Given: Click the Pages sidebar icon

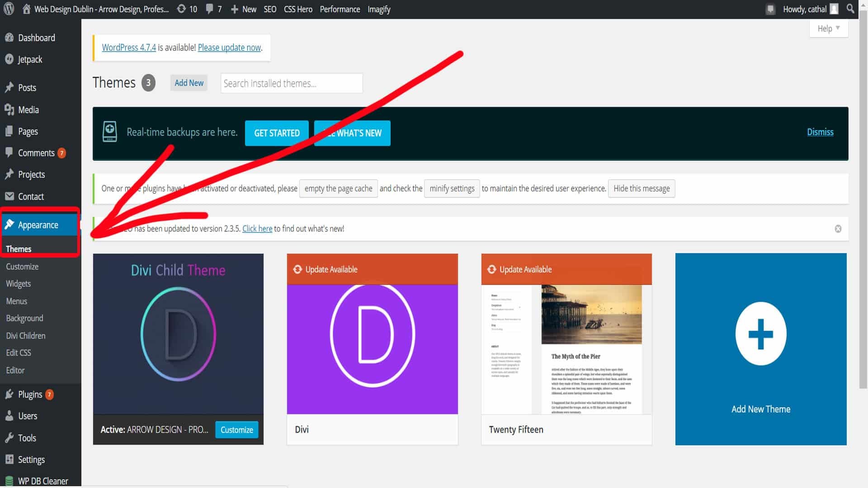Looking at the screenshot, I should (x=9, y=131).
